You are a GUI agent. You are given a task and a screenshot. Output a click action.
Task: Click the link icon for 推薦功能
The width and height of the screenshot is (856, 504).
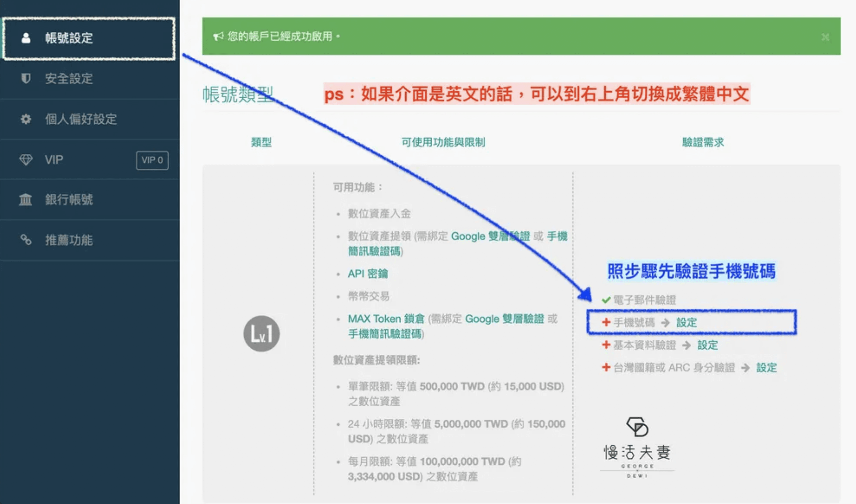click(26, 240)
